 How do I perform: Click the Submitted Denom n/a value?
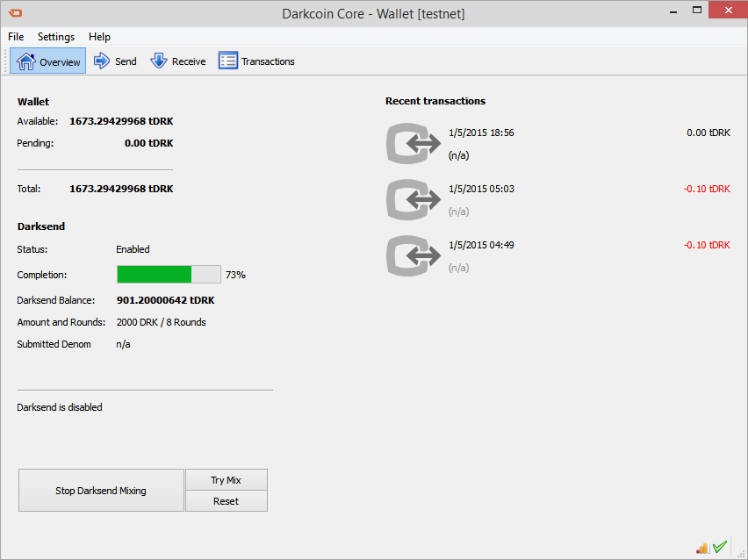point(123,344)
